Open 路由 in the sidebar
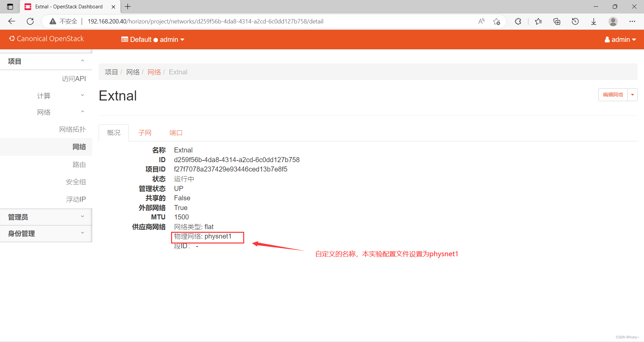Screen dimensions: 644x342 [x=79, y=165]
